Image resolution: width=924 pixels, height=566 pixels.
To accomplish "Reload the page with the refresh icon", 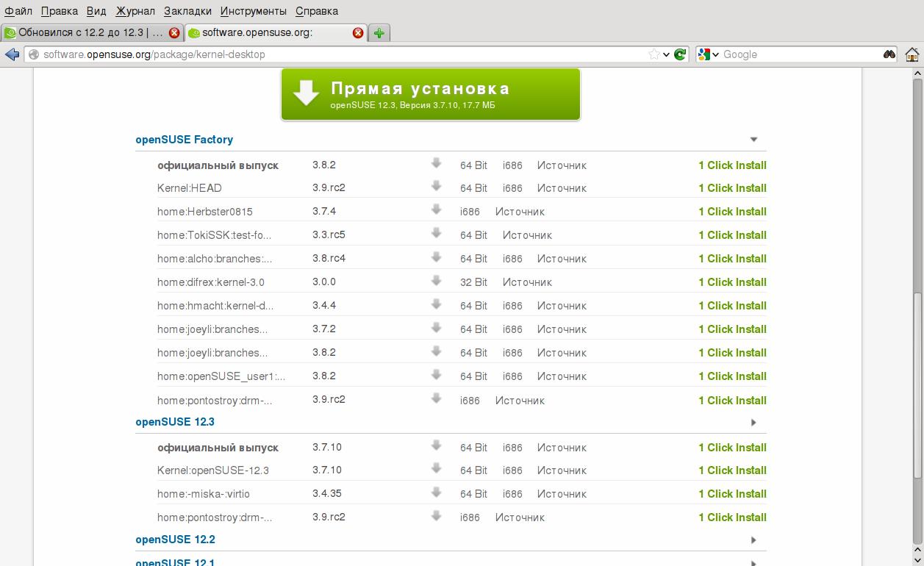I will point(680,54).
